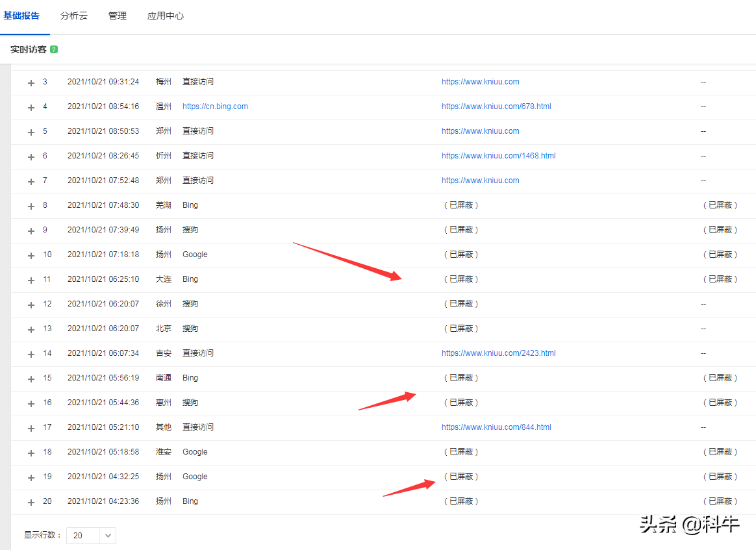Open the 管理 tab
This screenshot has width=756, height=550.
(117, 16)
